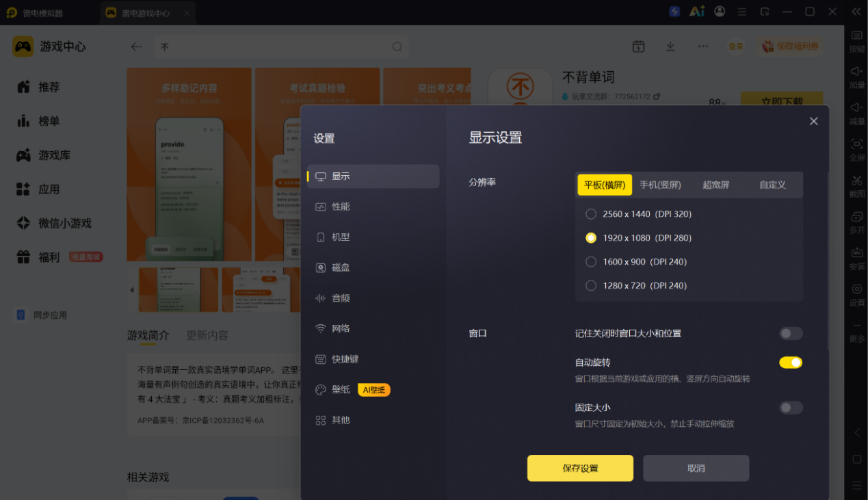The width and height of the screenshot is (868, 500).
Task: Open 显示 display settings category
Action: click(373, 176)
